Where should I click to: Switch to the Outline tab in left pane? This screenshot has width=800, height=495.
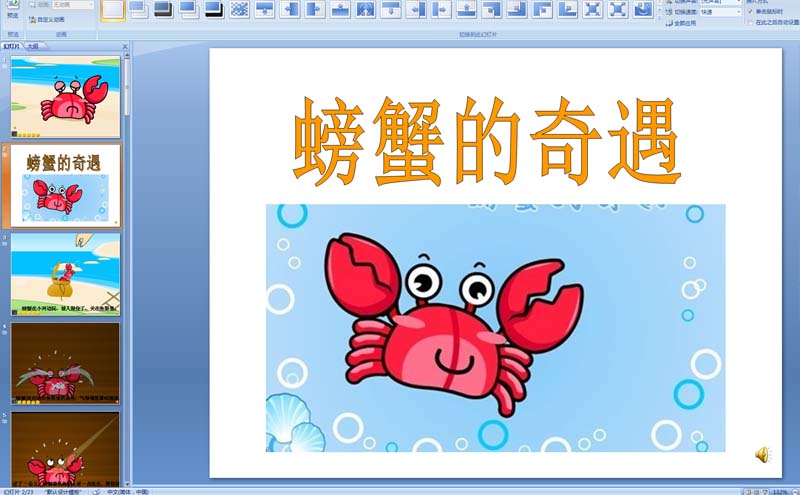click(x=33, y=46)
